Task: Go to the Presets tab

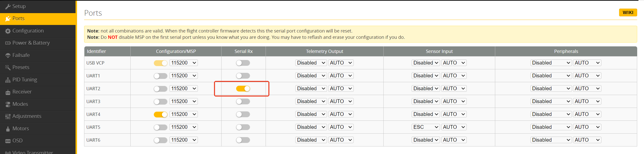Action: (21, 67)
